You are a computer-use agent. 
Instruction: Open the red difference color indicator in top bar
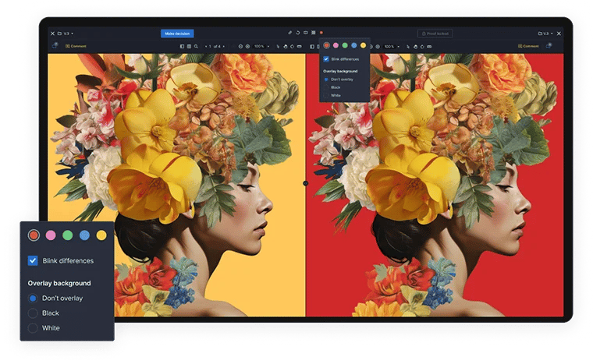[321, 34]
